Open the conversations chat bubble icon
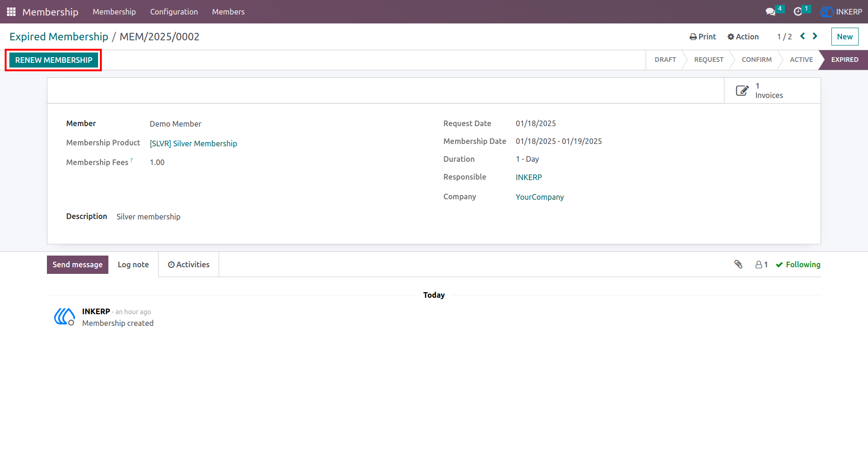This screenshot has width=868, height=453. [x=770, y=12]
